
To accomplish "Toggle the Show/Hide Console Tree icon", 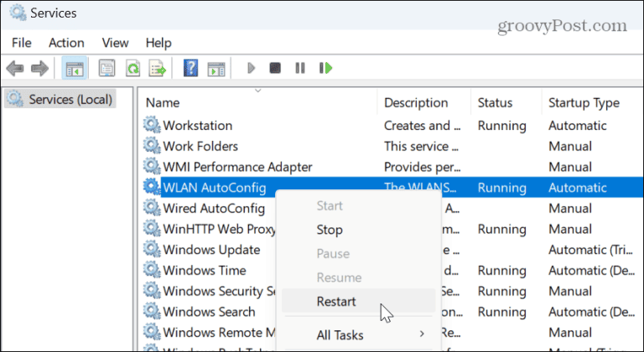I will (x=75, y=68).
